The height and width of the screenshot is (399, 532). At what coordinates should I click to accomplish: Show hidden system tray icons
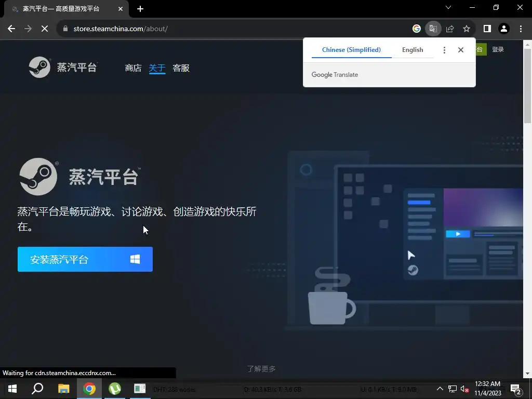point(440,389)
